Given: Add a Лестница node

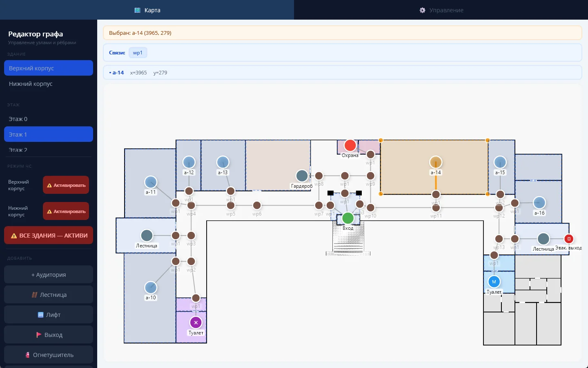Looking at the screenshot, I should tap(49, 295).
